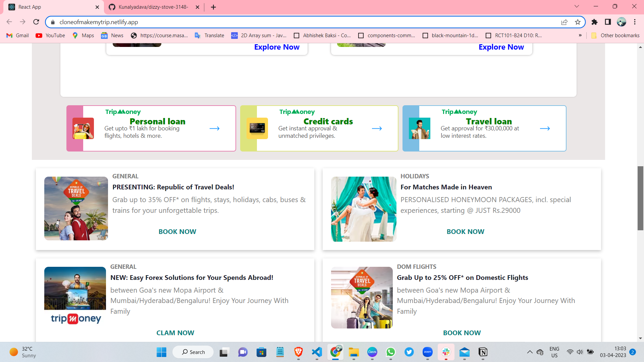Open WhatsApp from the taskbar

pyautogui.click(x=390, y=352)
